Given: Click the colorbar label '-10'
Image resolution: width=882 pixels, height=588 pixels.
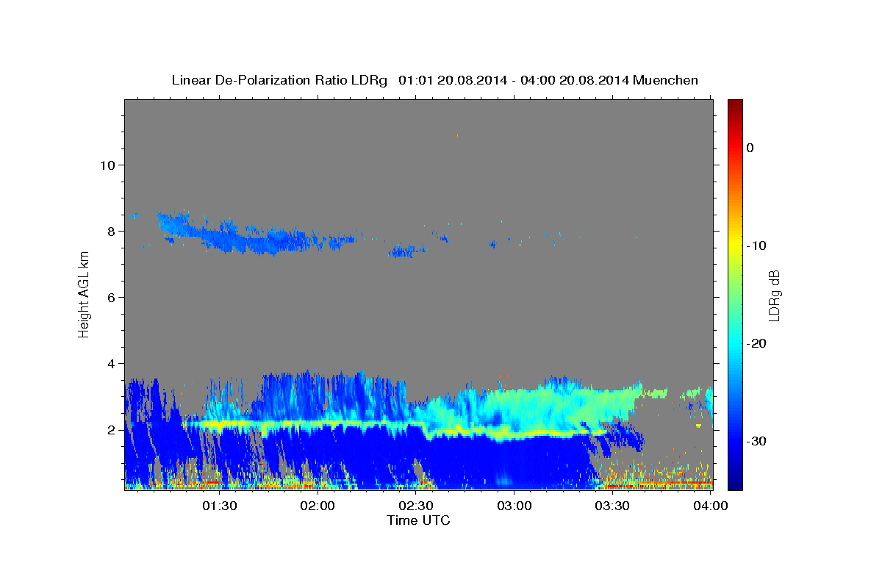Looking at the screenshot, I should (756, 245).
